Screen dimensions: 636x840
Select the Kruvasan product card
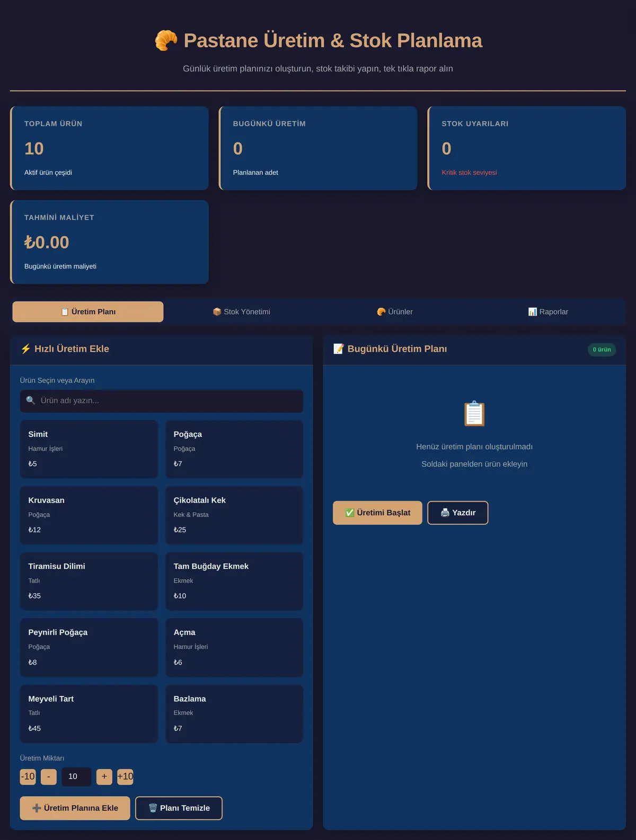point(89,515)
